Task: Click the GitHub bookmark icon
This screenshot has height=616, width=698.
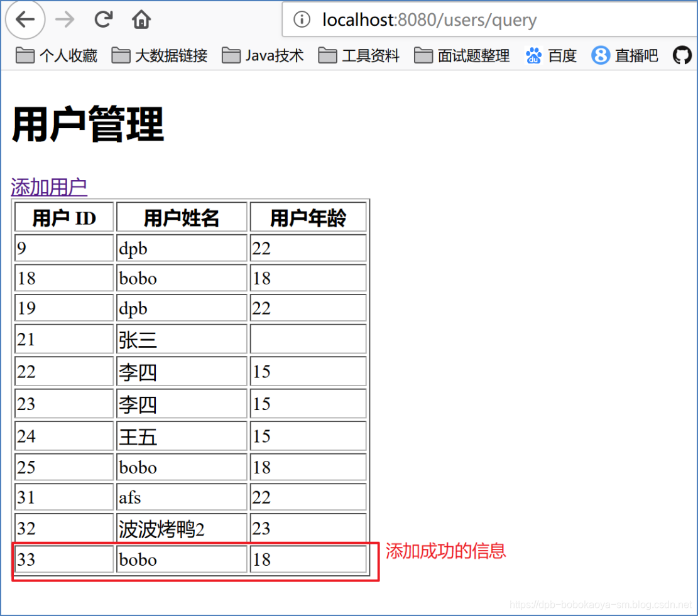Action: click(682, 56)
